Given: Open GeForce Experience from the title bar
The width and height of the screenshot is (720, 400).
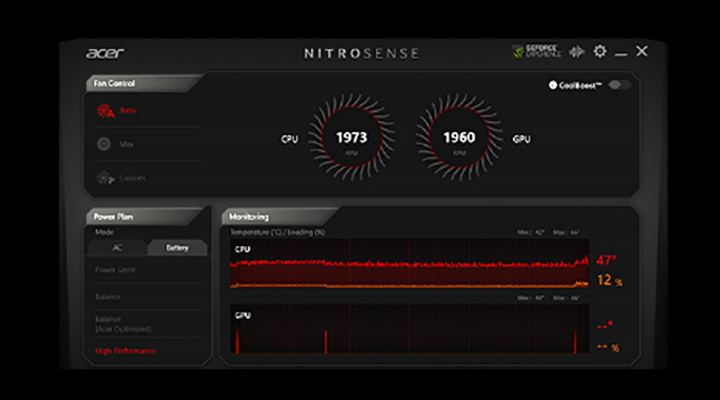Looking at the screenshot, I should click(x=536, y=52).
